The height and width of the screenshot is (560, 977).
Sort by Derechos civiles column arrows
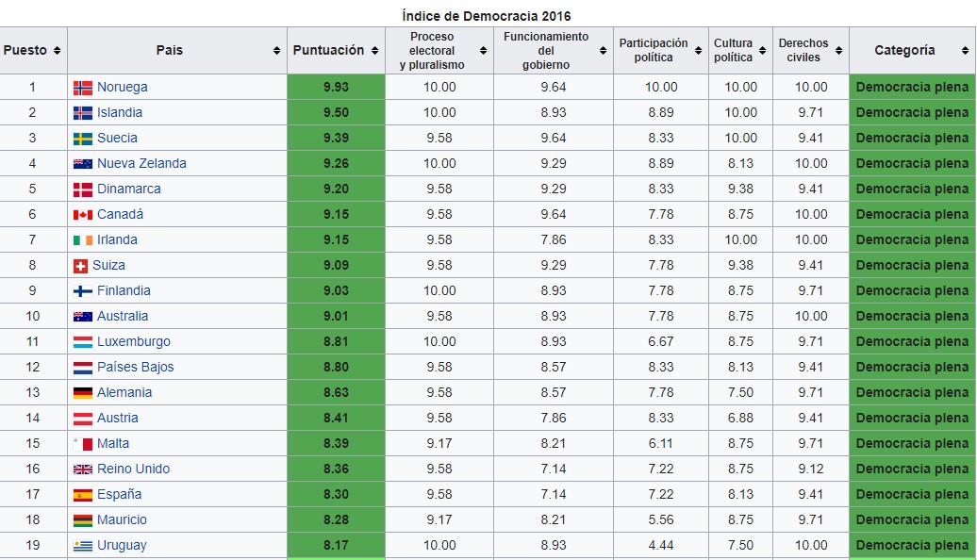point(838,51)
